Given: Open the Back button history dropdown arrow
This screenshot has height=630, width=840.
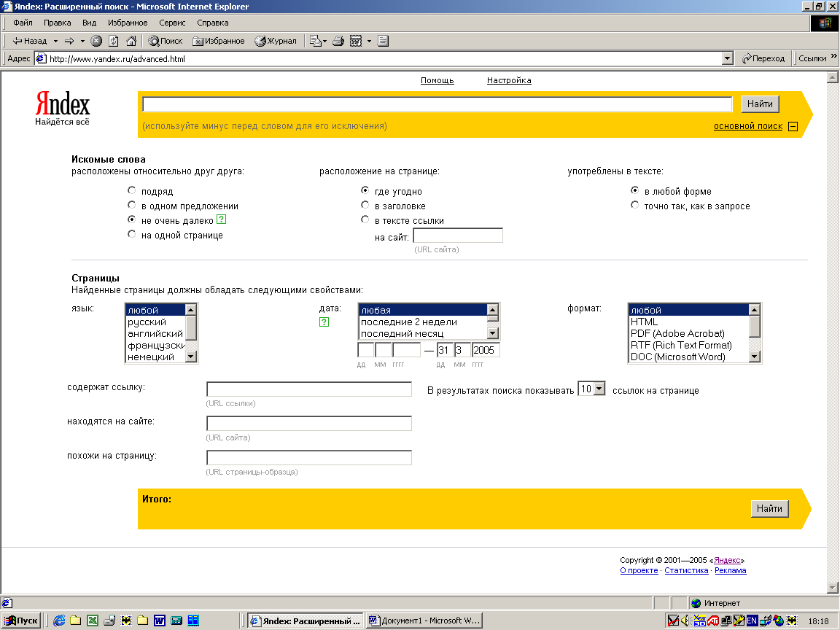Looking at the screenshot, I should pos(55,41).
